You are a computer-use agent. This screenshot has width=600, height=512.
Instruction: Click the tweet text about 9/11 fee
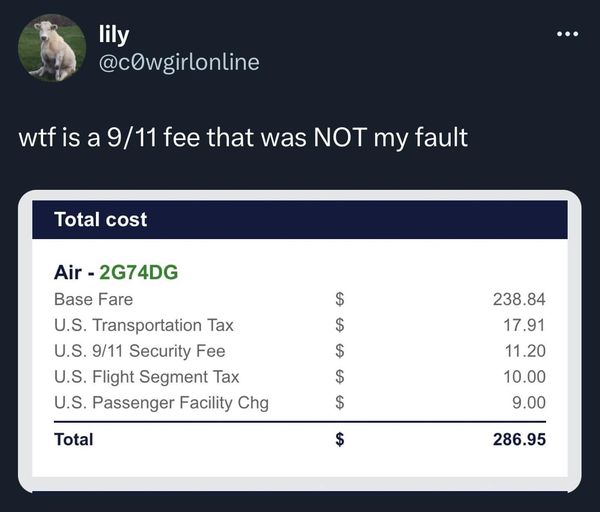point(243,137)
